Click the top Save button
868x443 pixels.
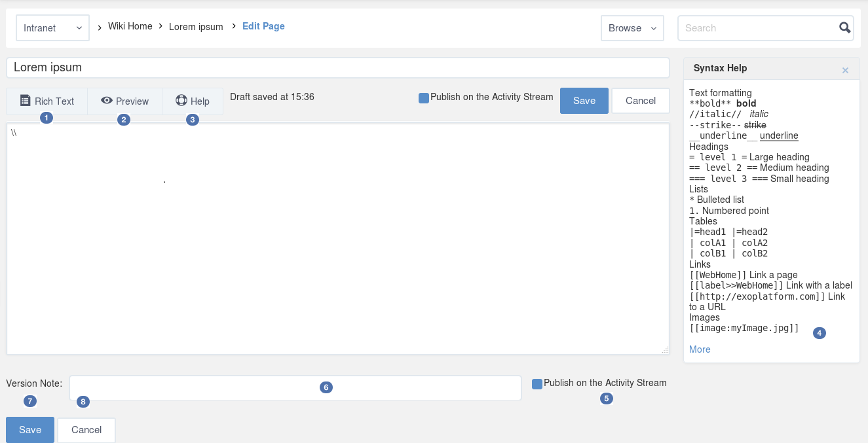pyautogui.click(x=584, y=101)
